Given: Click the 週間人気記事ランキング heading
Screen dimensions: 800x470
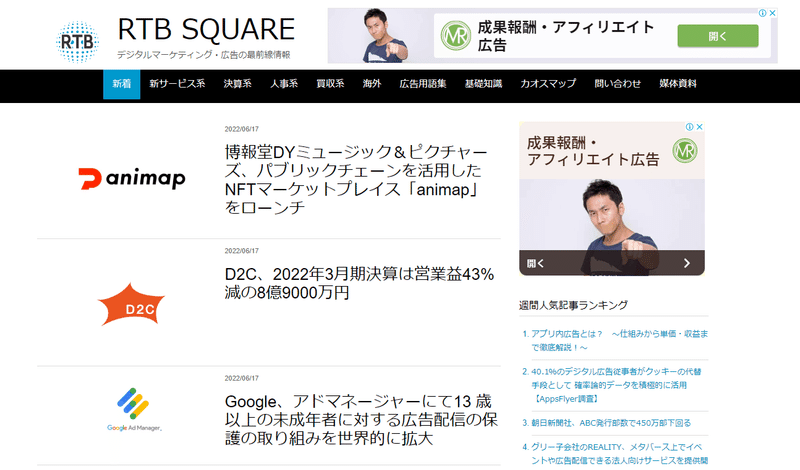Looking at the screenshot, I should coord(573,305).
